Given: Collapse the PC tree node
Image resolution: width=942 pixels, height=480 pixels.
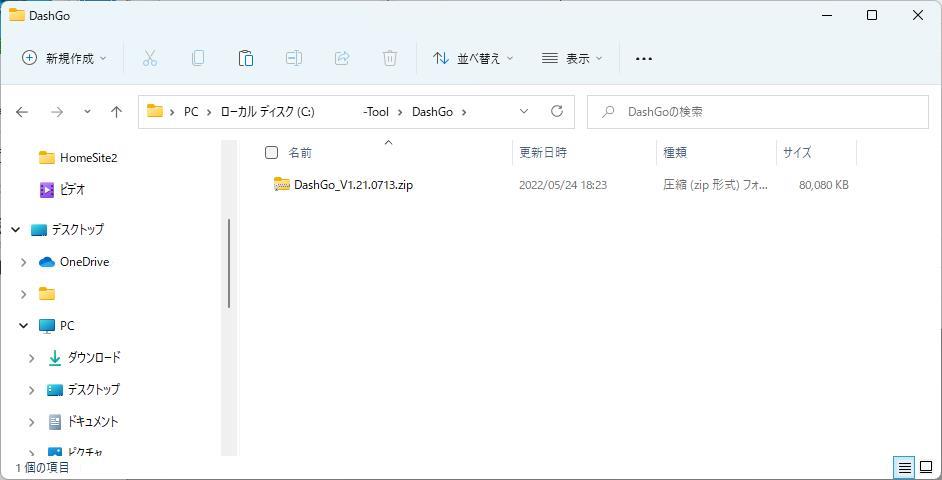Looking at the screenshot, I should 24,326.
